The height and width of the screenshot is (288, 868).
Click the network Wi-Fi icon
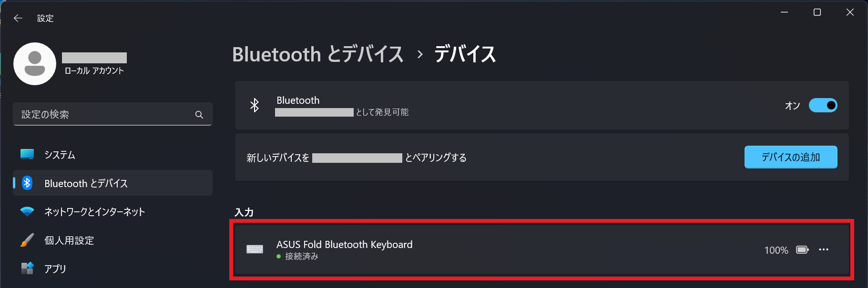[27, 211]
